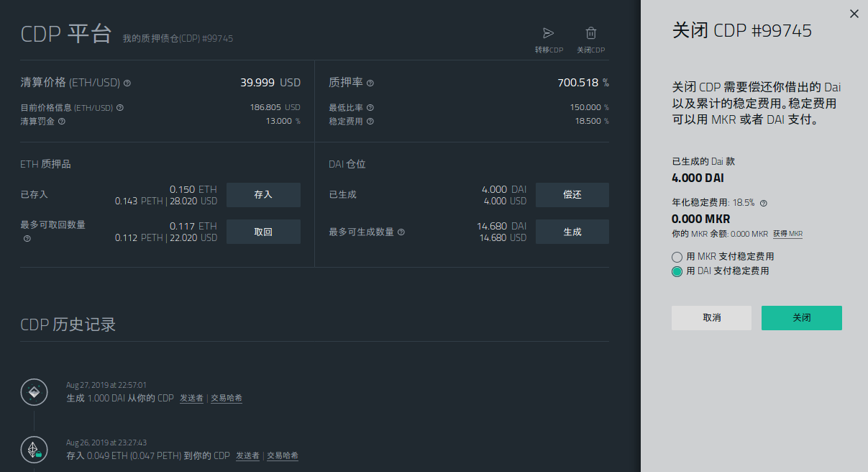Click the 186.805 USD current price value

coord(275,108)
